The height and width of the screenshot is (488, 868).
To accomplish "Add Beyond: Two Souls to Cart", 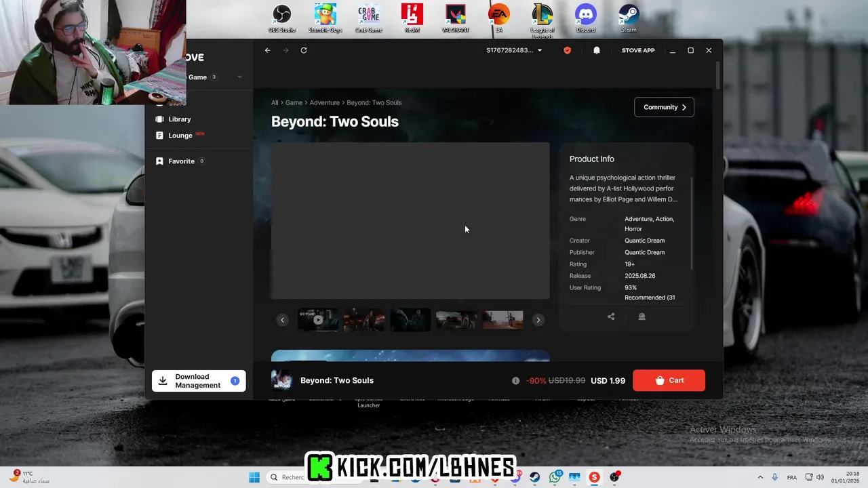I will pos(669,380).
